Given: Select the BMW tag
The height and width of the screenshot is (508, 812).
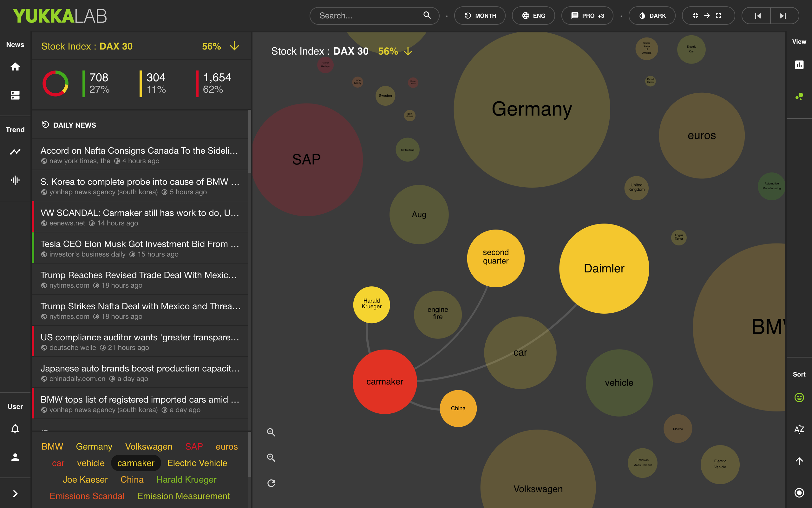Looking at the screenshot, I should (x=52, y=446).
